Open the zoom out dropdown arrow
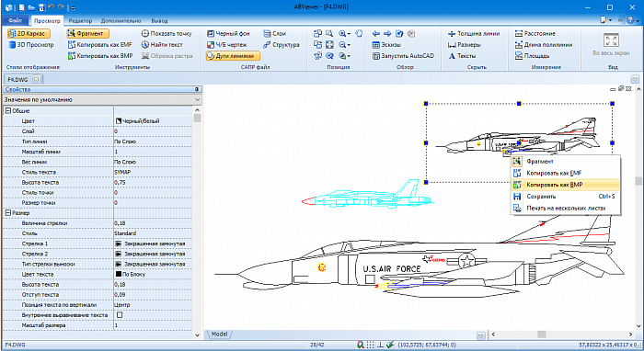This screenshot has width=644, height=351. 349,45
